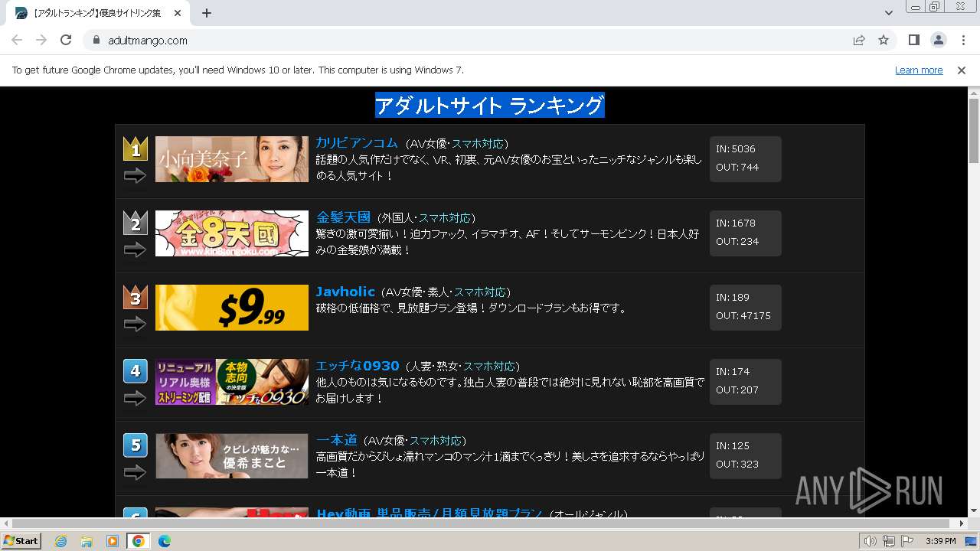Click the silver crown rank 2 icon

pyautogui.click(x=136, y=223)
